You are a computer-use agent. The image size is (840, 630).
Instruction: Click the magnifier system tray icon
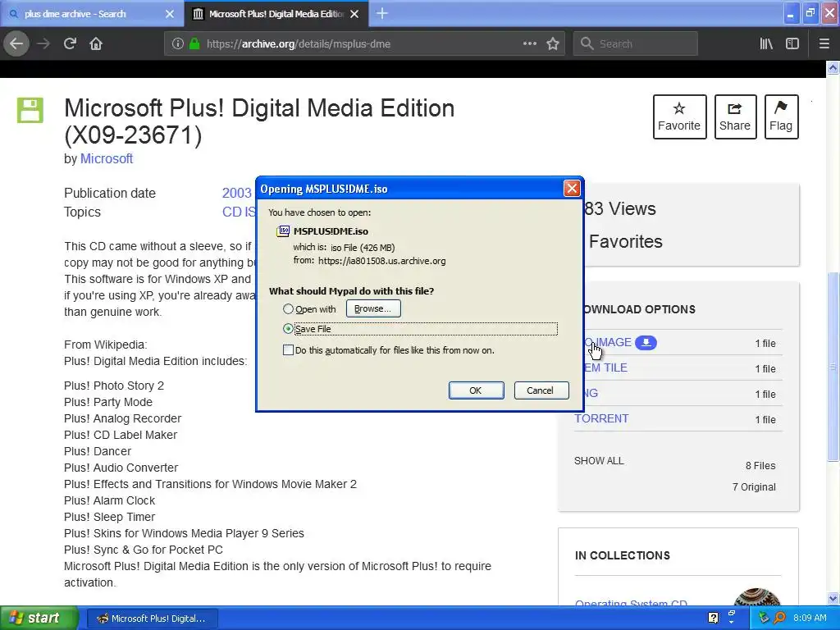(x=779, y=618)
